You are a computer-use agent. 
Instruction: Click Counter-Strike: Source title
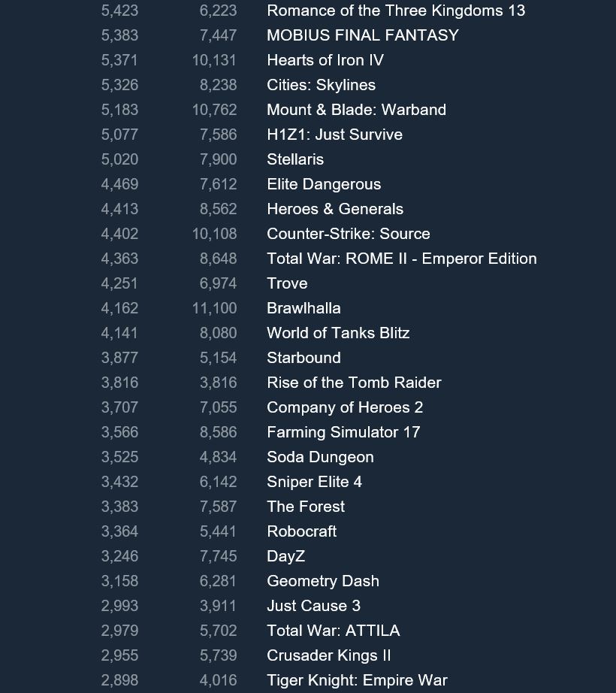(x=349, y=233)
